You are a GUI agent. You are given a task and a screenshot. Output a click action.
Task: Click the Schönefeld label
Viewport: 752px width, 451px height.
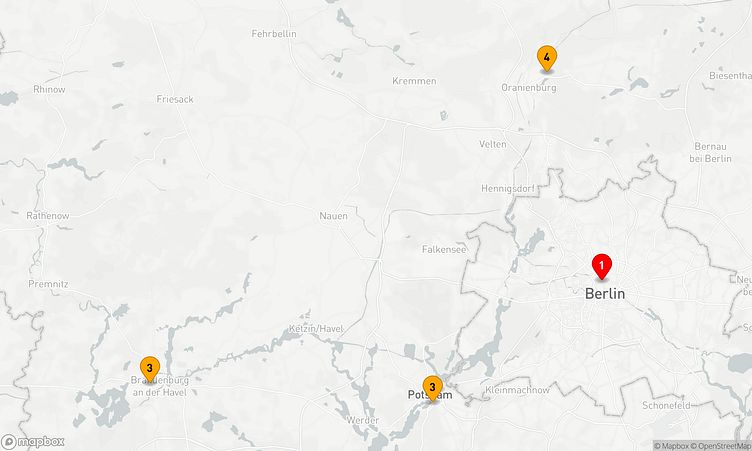(667, 405)
